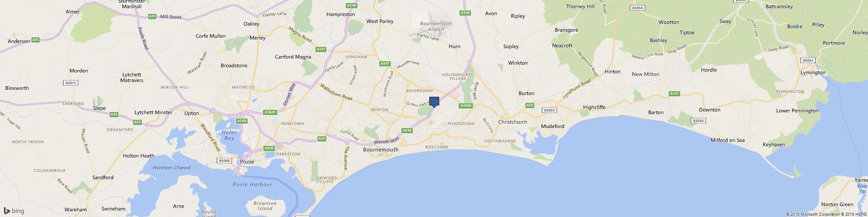Click the A341 road shield near Canford Magna
The width and height of the screenshot is (868, 217).
tap(321, 49)
